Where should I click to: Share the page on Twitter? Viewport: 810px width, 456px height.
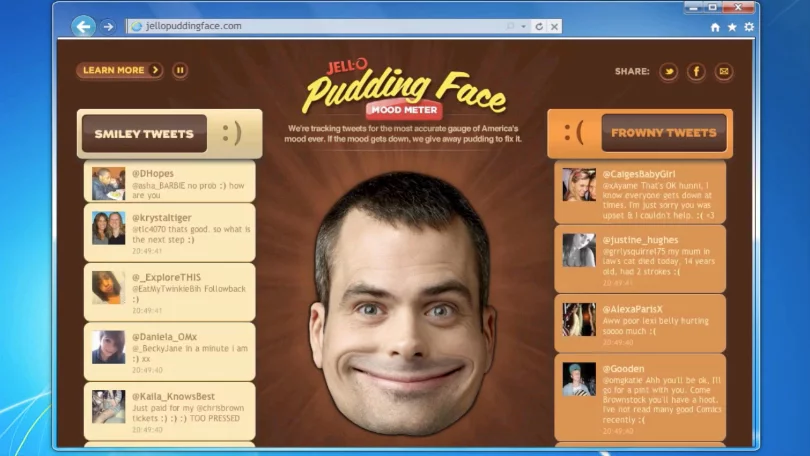point(669,72)
